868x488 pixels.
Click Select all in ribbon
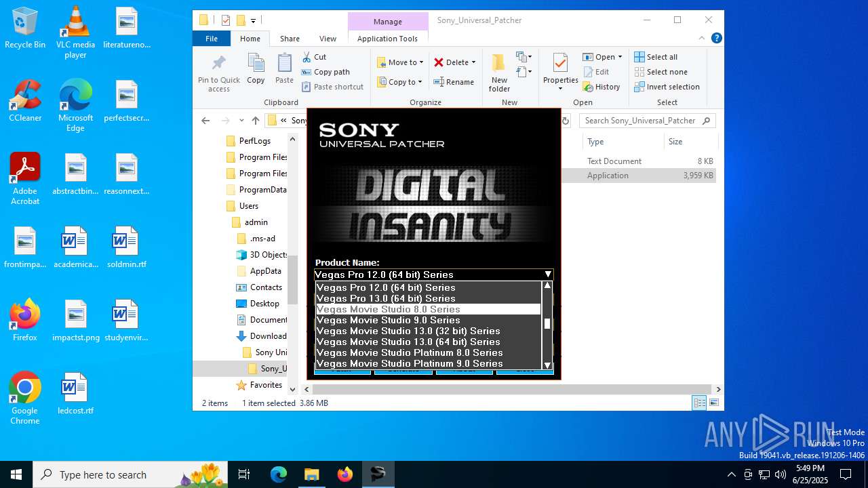click(x=656, y=57)
